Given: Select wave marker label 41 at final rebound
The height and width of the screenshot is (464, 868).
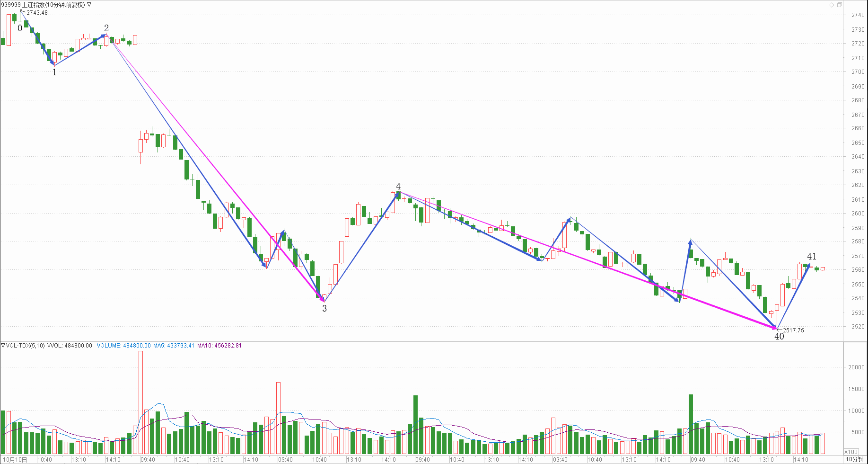Looking at the screenshot, I should pos(812,257).
